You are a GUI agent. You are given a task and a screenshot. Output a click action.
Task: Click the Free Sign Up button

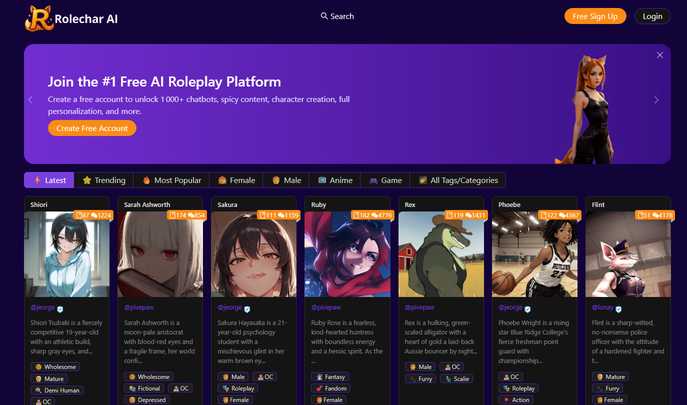coord(595,16)
